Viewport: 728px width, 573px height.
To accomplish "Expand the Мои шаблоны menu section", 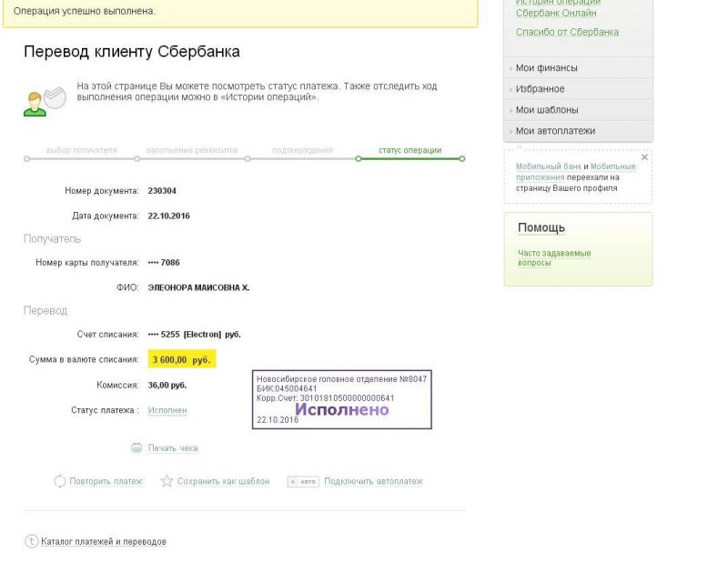I will pyautogui.click(x=511, y=110).
